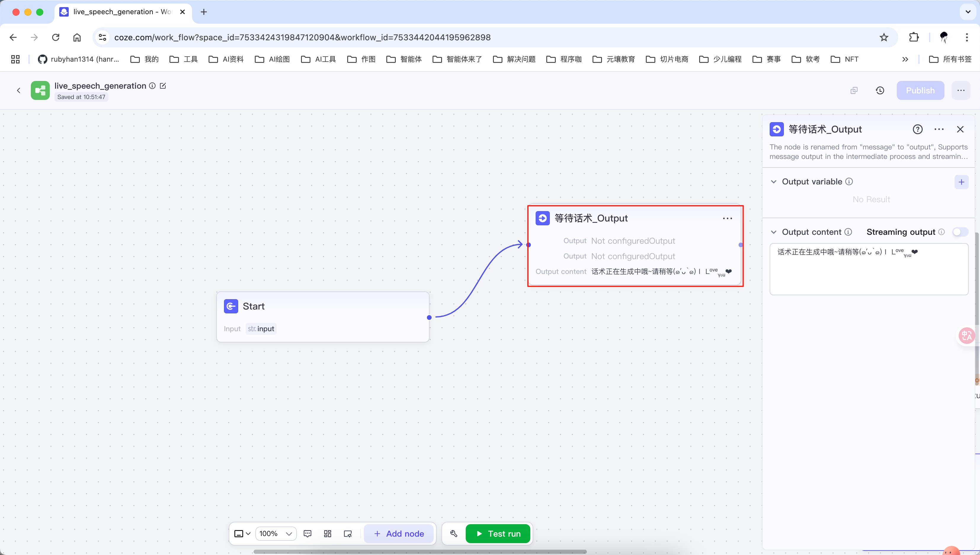Click the duplicate workflow icon
The image size is (980, 555).
(854, 90)
